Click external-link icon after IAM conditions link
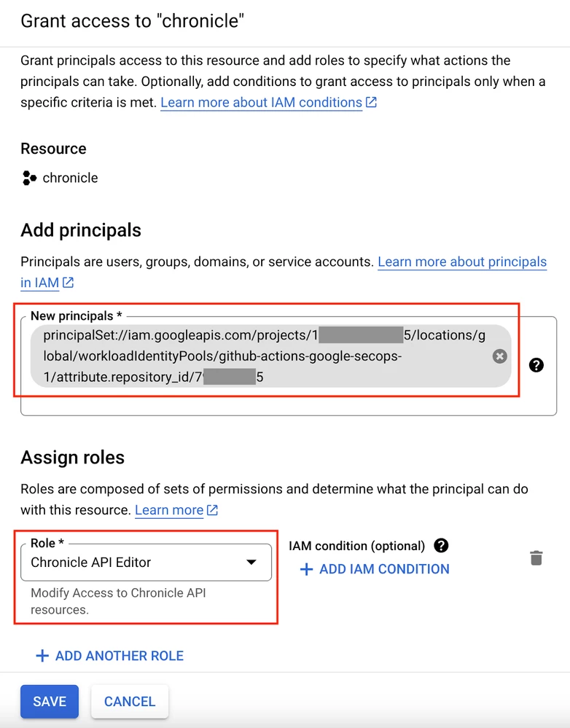Screen dimensions: 570x728 click(371, 102)
